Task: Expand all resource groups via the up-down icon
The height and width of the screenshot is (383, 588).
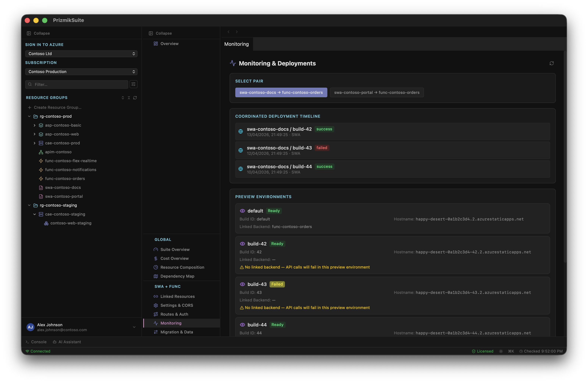Action: point(123,98)
